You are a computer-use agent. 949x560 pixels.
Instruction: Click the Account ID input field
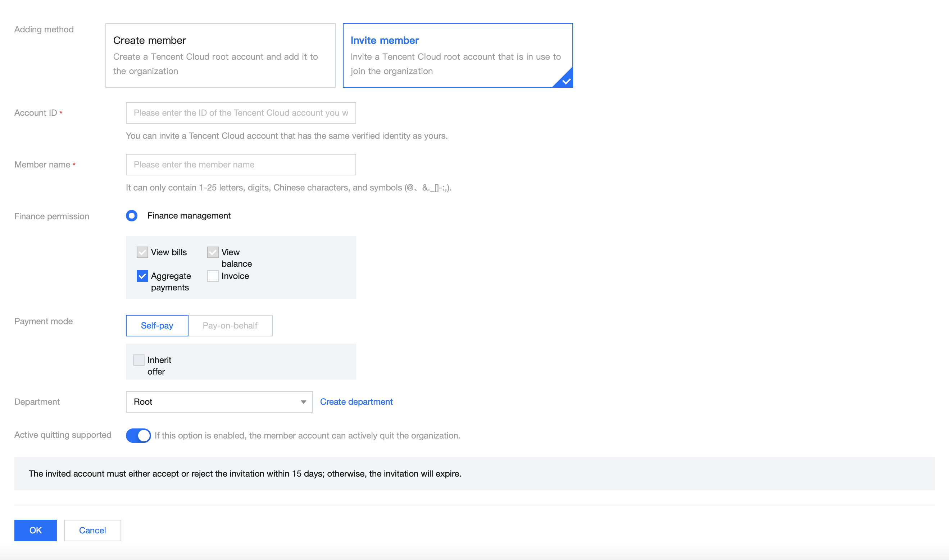[x=241, y=113]
